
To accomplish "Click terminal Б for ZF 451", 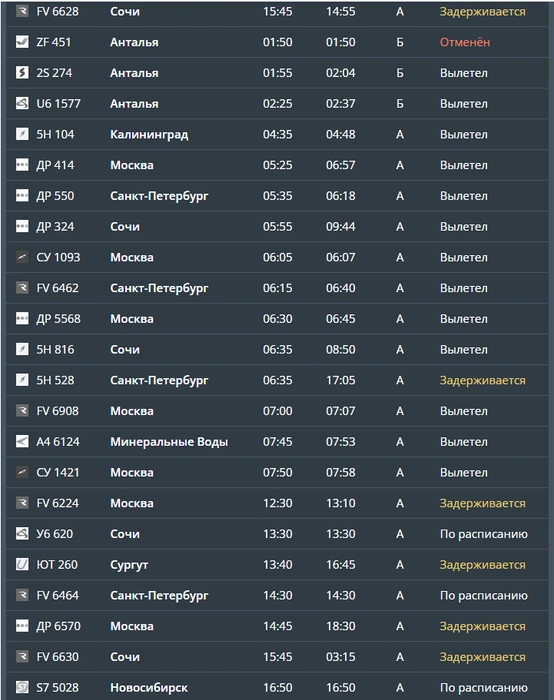I will [400, 42].
